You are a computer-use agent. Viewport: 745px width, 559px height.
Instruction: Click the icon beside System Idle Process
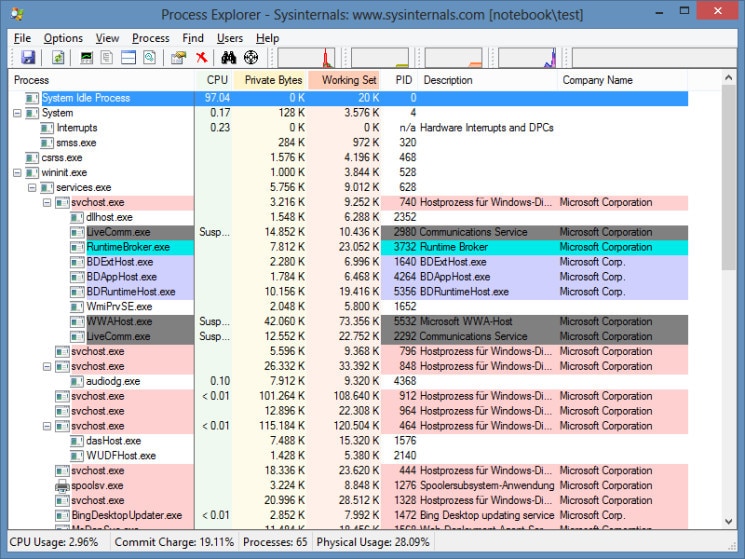[x=32, y=98]
